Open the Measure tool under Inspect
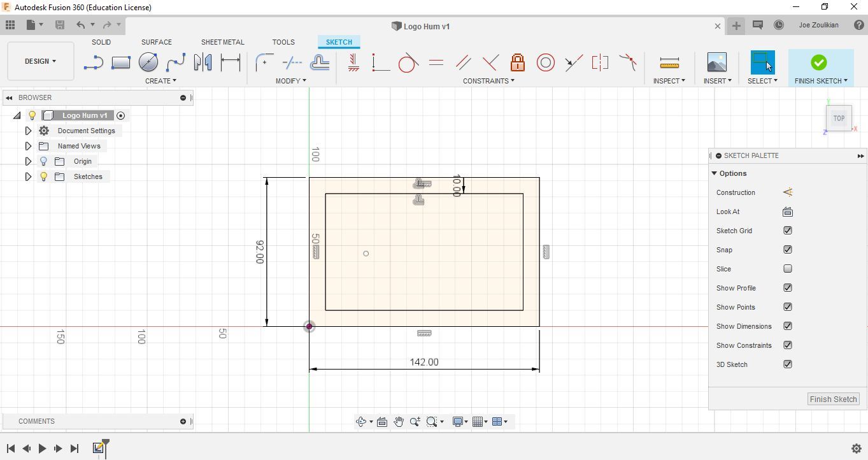The height and width of the screenshot is (460, 868). [669, 62]
